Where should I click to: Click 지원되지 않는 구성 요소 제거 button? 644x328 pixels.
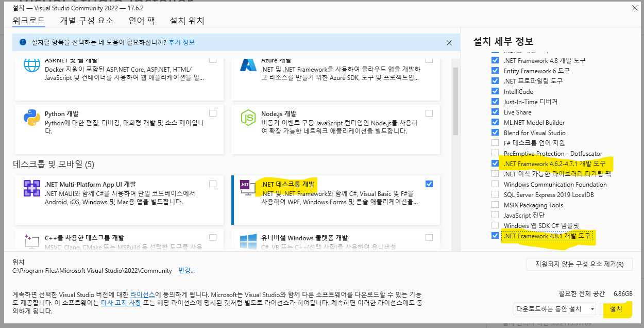(580, 265)
